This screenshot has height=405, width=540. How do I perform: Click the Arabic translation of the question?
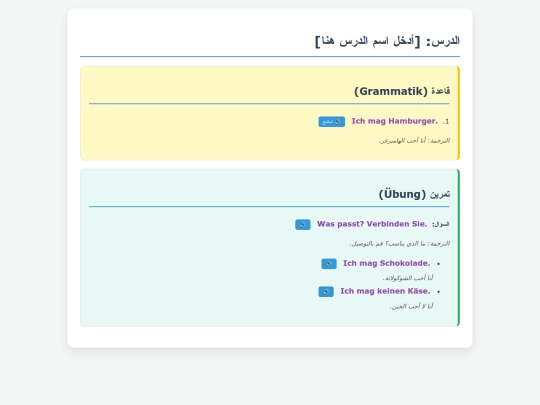(399, 244)
